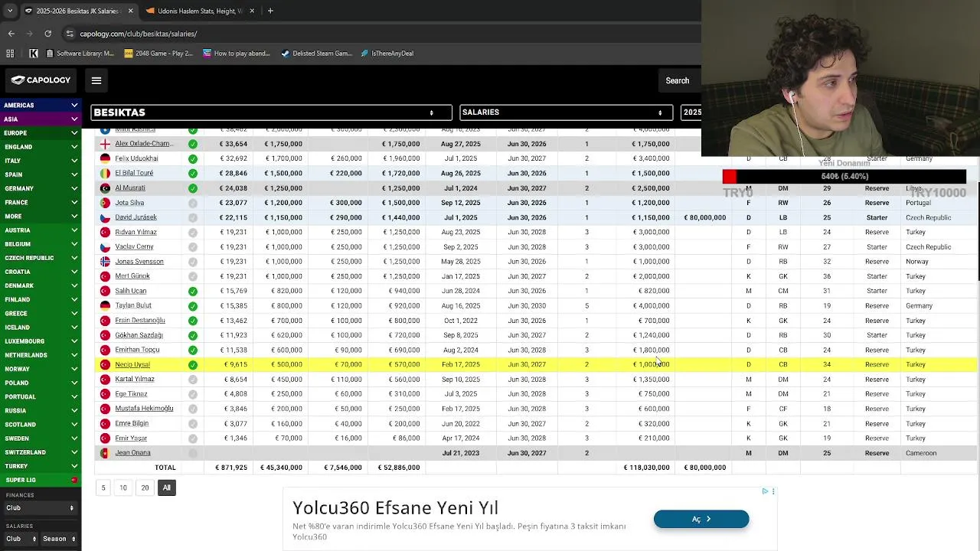Open the K bookmark icon
The height and width of the screenshot is (551, 980).
point(34,54)
